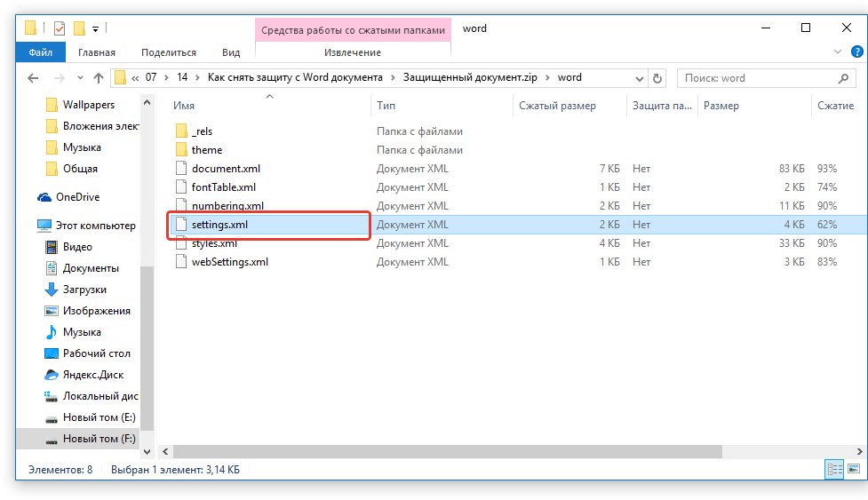Open Explorer help question mark icon
Screen dimensions: 868x500
[x=857, y=52]
